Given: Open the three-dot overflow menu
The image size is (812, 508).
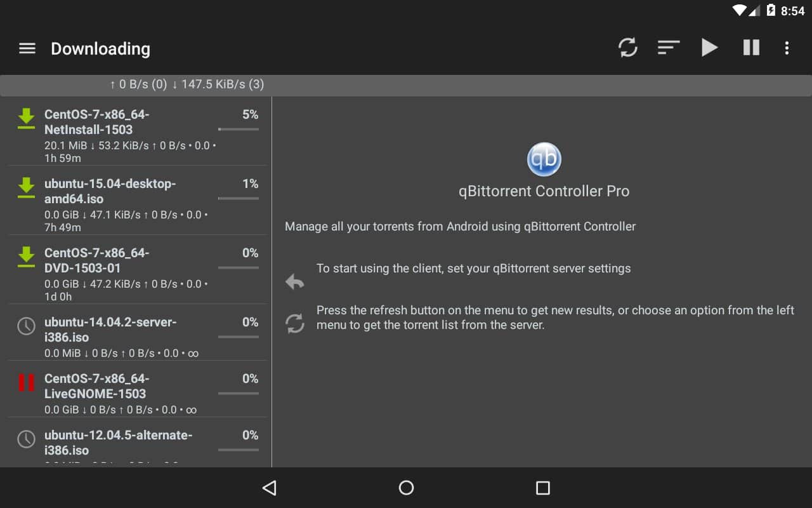Looking at the screenshot, I should pyautogui.click(x=787, y=48).
